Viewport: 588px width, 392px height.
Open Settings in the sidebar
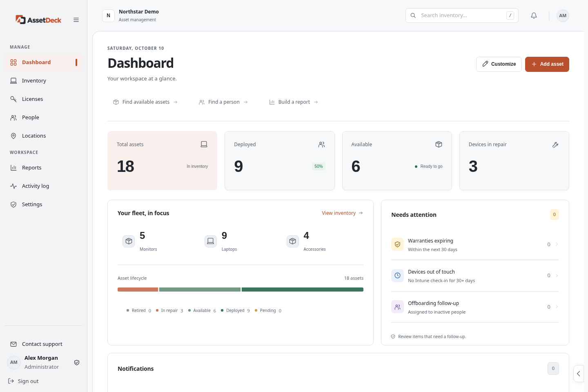click(43, 204)
